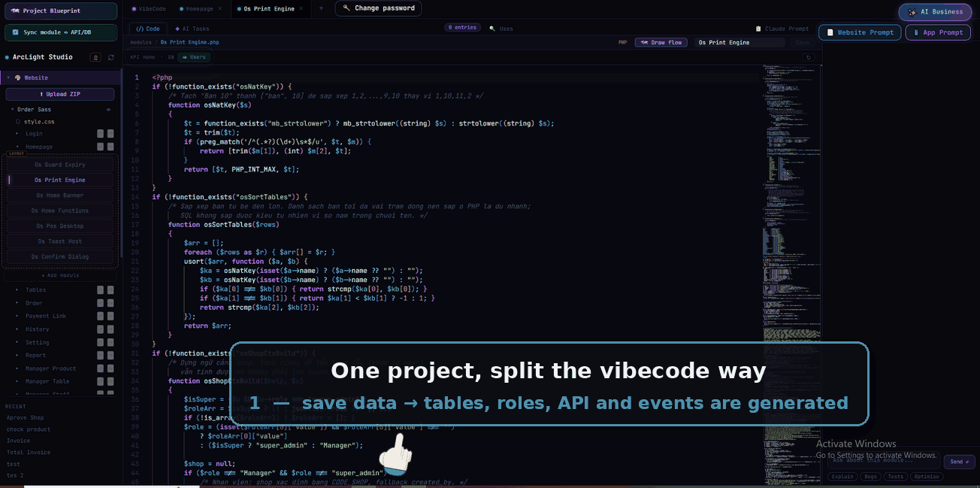Image resolution: width=980 pixels, height=488 pixels.
Task: Close the Os Print Engine tab
Action: (301, 8)
